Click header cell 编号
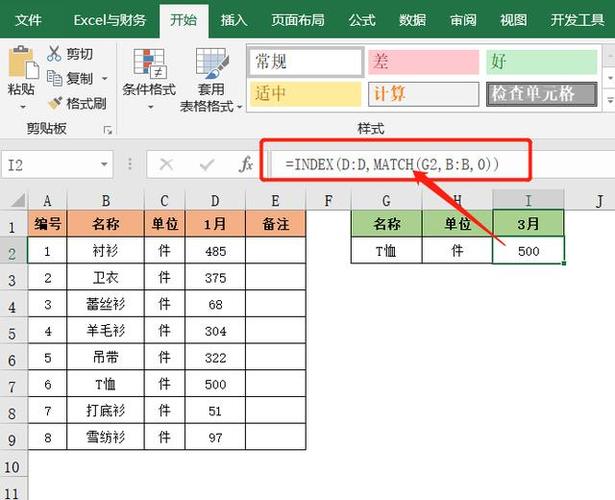 tap(47, 224)
